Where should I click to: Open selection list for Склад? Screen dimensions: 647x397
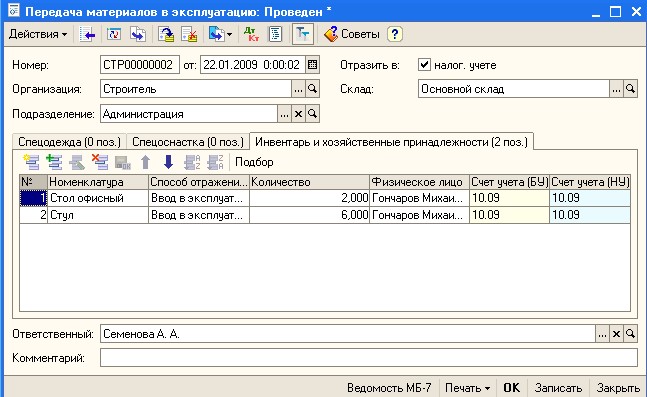pyautogui.click(x=616, y=89)
